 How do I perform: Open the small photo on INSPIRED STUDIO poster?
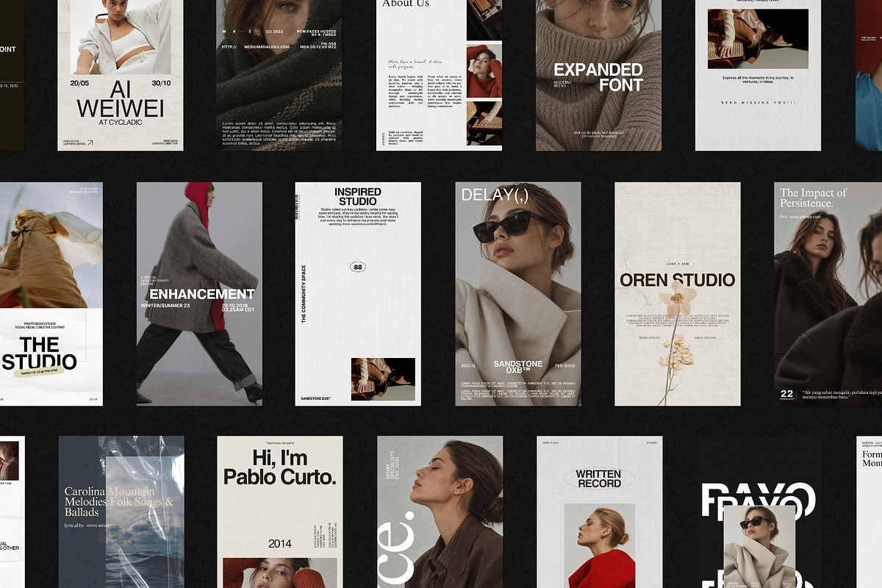coord(383,379)
